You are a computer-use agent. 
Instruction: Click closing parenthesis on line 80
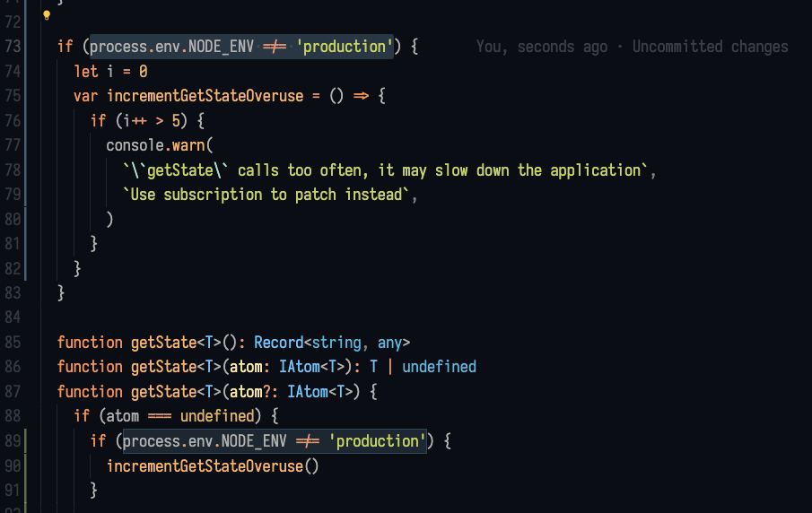(x=109, y=219)
